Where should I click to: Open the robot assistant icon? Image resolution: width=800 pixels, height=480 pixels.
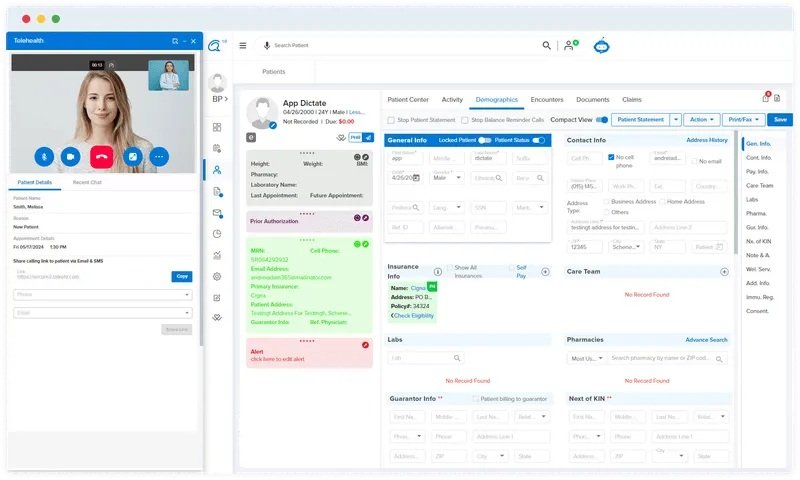(x=602, y=46)
